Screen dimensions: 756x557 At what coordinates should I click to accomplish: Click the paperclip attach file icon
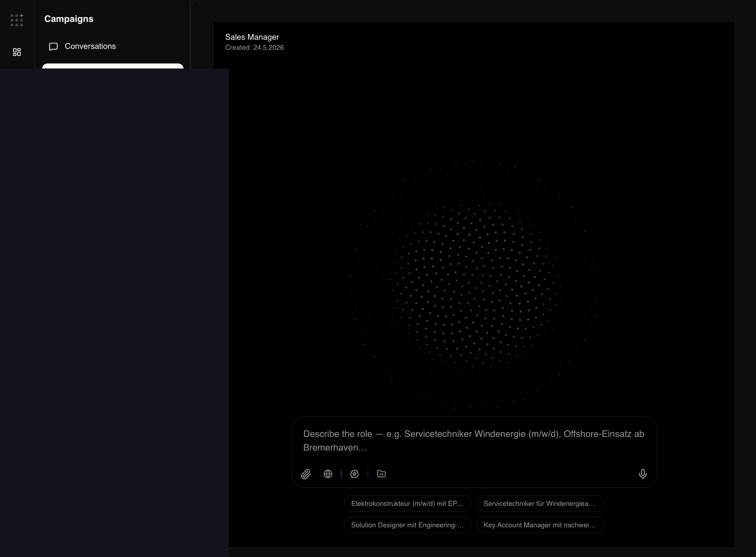[x=306, y=474]
